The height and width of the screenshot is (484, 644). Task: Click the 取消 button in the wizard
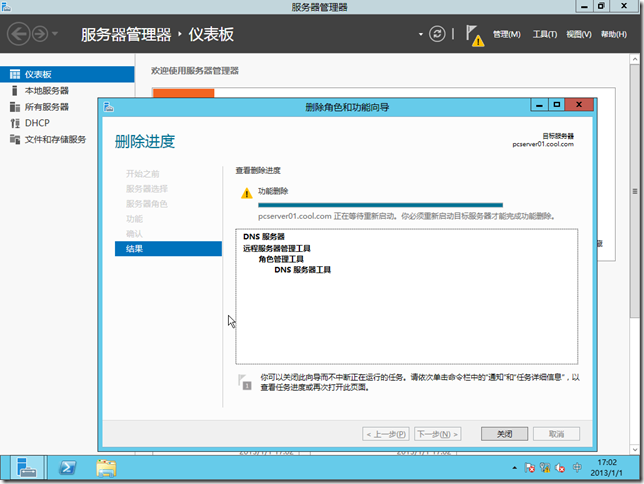pyautogui.click(x=557, y=434)
